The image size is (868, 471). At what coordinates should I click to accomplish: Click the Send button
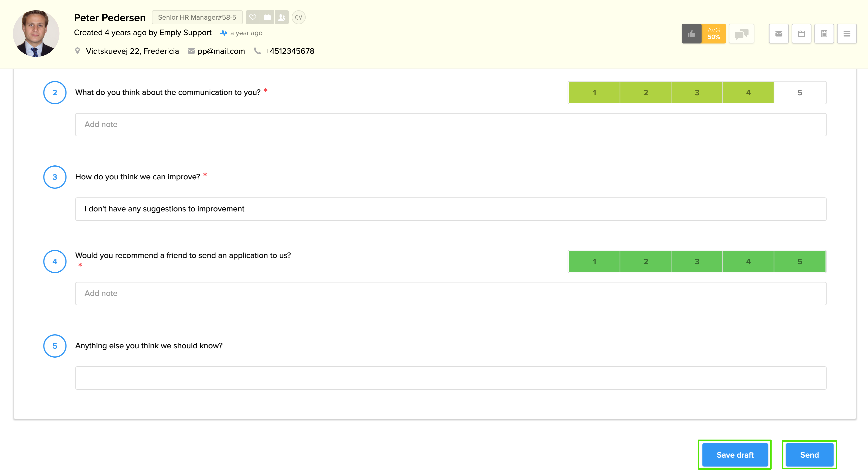809,455
